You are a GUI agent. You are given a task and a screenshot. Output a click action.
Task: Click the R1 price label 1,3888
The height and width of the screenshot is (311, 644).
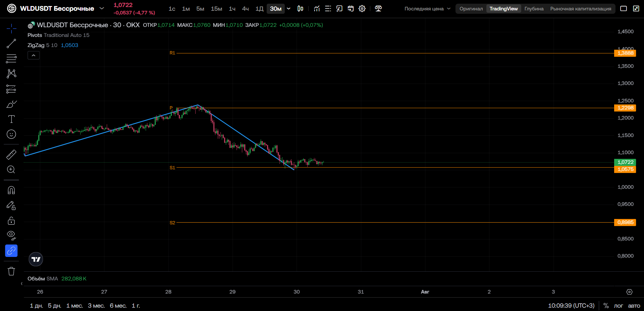coord(625,53)
